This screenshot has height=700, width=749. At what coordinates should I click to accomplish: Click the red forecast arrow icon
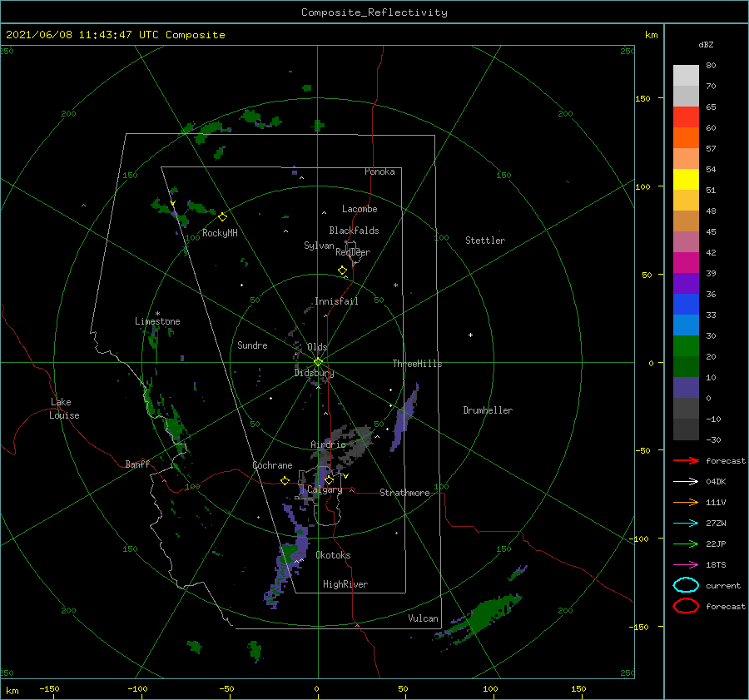(686, 460)
